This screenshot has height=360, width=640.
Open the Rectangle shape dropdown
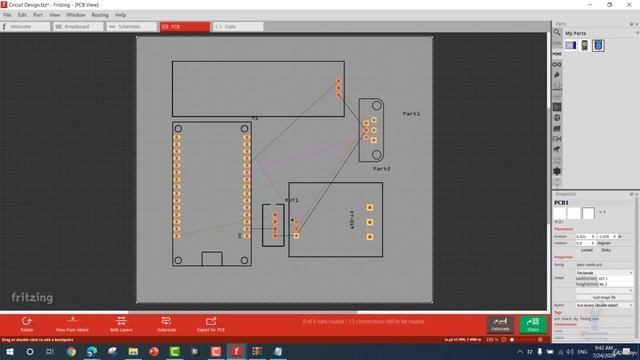pos(604,273)
